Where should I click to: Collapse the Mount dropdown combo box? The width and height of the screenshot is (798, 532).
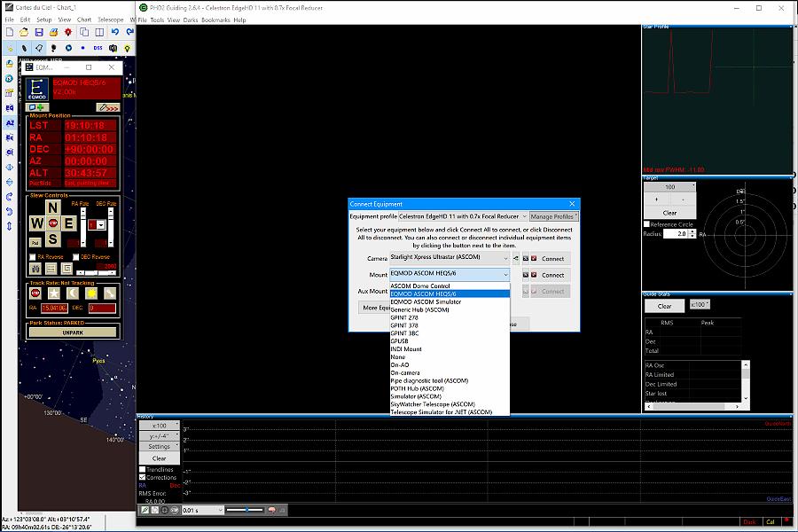coord(450,274)
